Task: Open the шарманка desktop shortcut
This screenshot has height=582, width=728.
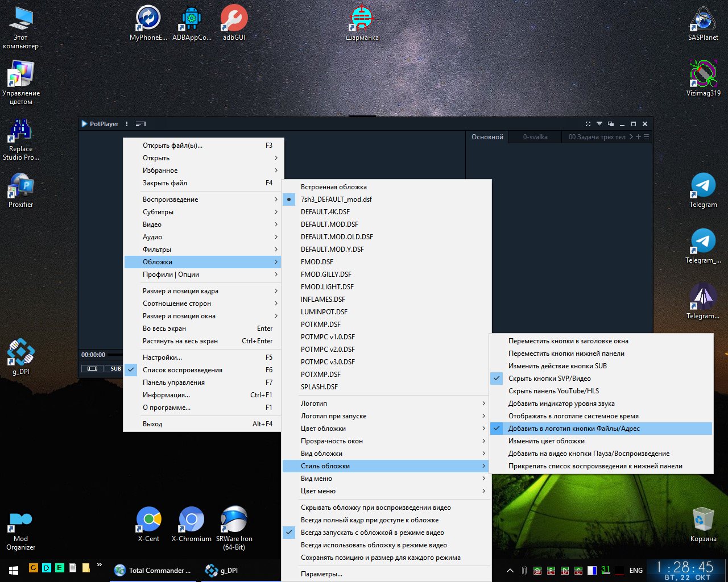Action: pos(362,23)
